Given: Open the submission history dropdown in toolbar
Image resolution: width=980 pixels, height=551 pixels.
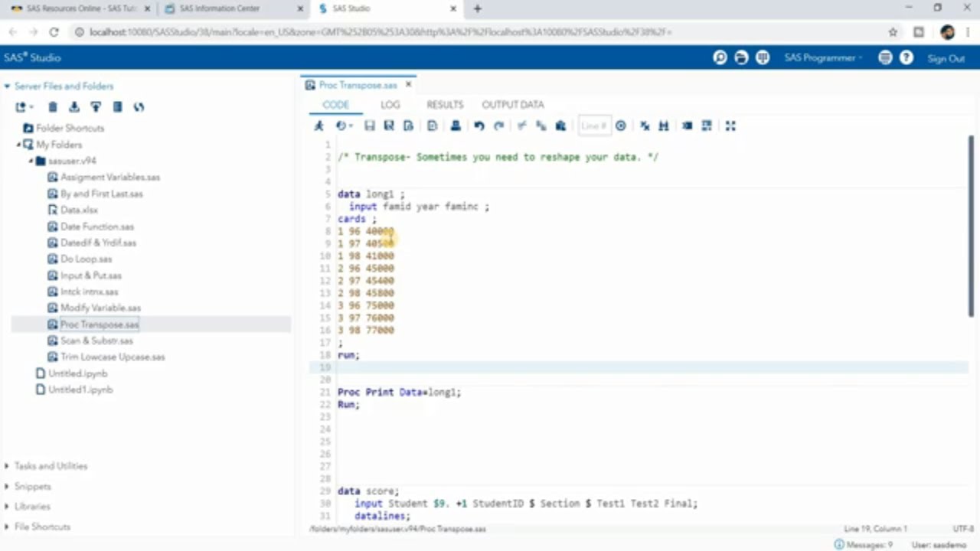Looking at the screenshot, I should pos(344,126).
